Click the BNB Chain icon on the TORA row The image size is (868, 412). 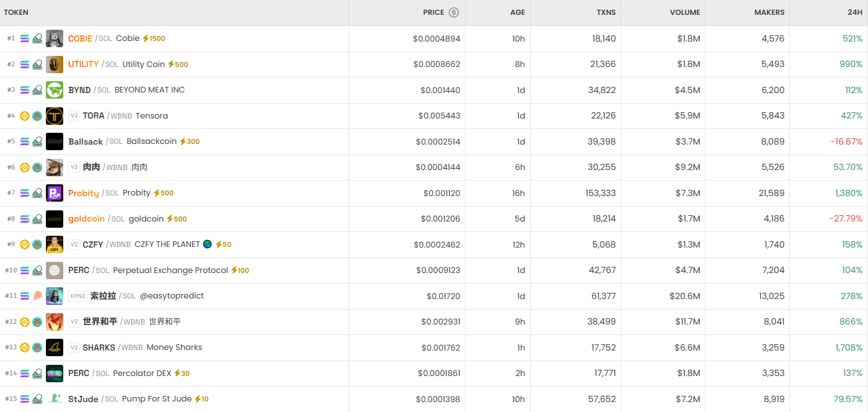tap(25, 115)
